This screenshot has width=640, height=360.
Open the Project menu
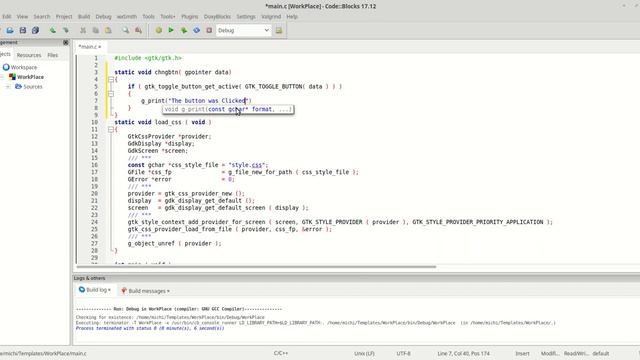[64, 17]
